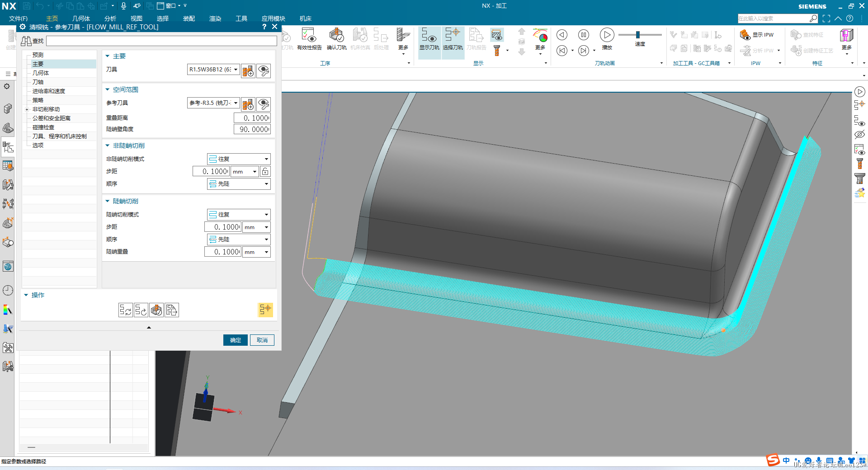Image resolution: width=868 pixels, height=470 pixels.
Task: Click the Sogou input method S icon
Action: pos(773,460)
